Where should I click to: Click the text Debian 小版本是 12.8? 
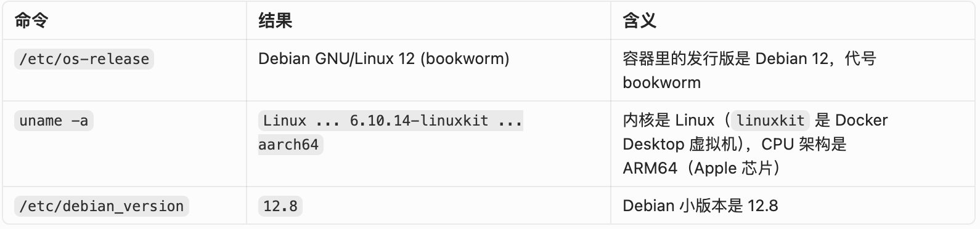(x=700, y=206)
